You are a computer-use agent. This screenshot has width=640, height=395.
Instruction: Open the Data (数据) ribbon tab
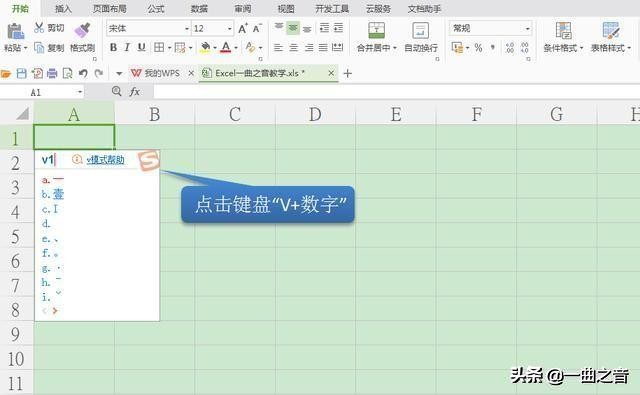click(x=199, y=9)
